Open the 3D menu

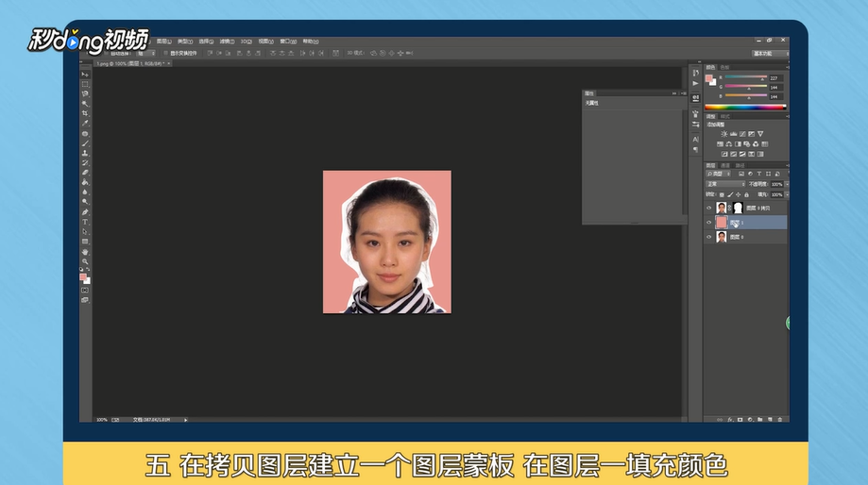(x=246, y=42)
